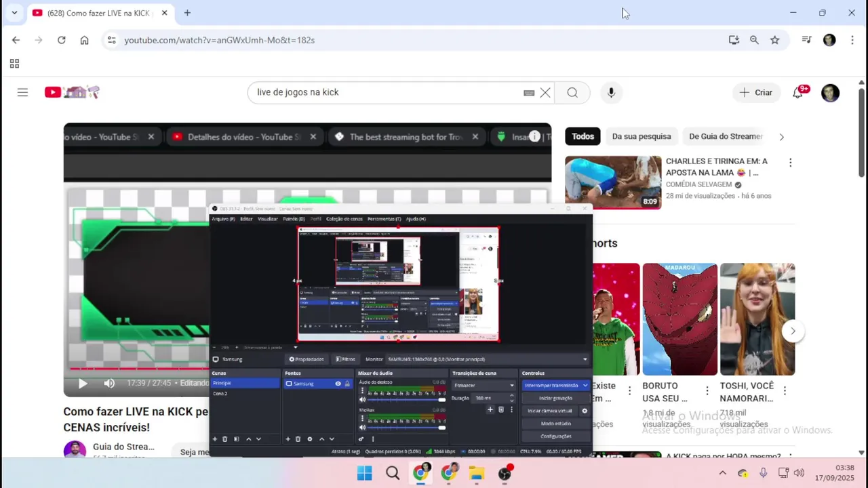
Task: Bookmark this page with star icon
Action: [774, 40]
